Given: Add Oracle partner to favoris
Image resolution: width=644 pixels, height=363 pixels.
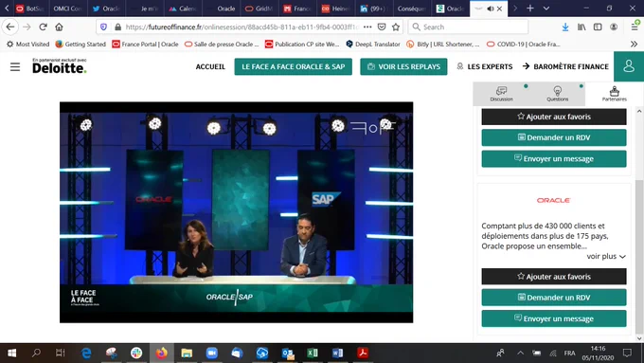Looking at the screenshot, I should (x=554, y=277).
